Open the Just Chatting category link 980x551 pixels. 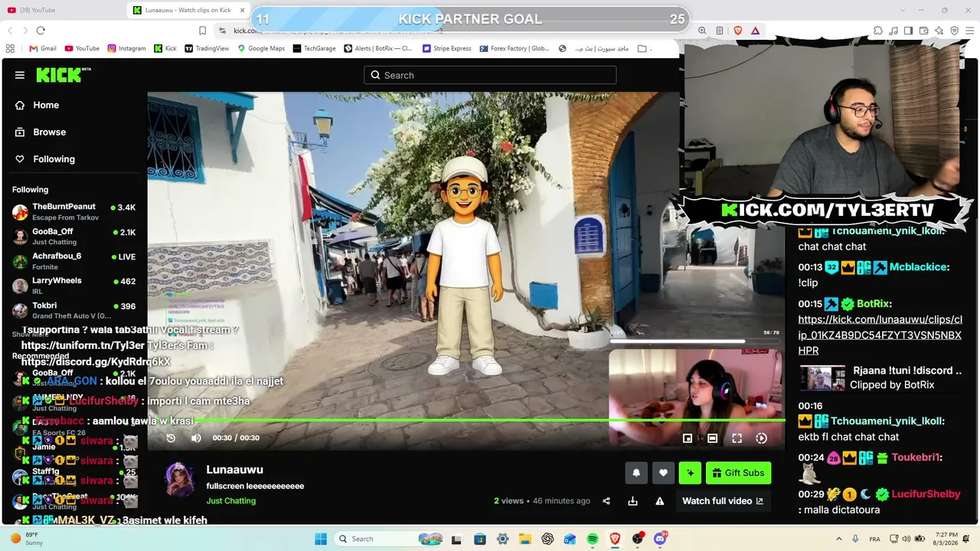click(x=230, y=500)
